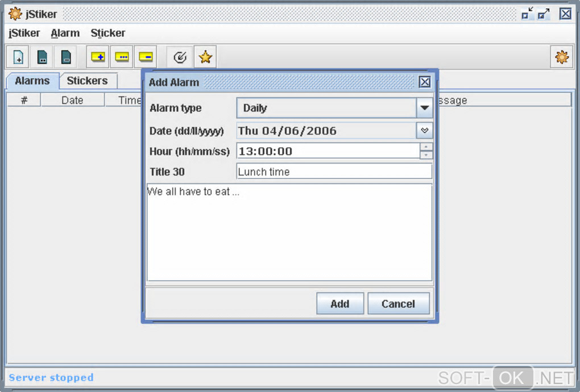
Task: Increase hour with spinner up arrow
Action: [426, 147]
